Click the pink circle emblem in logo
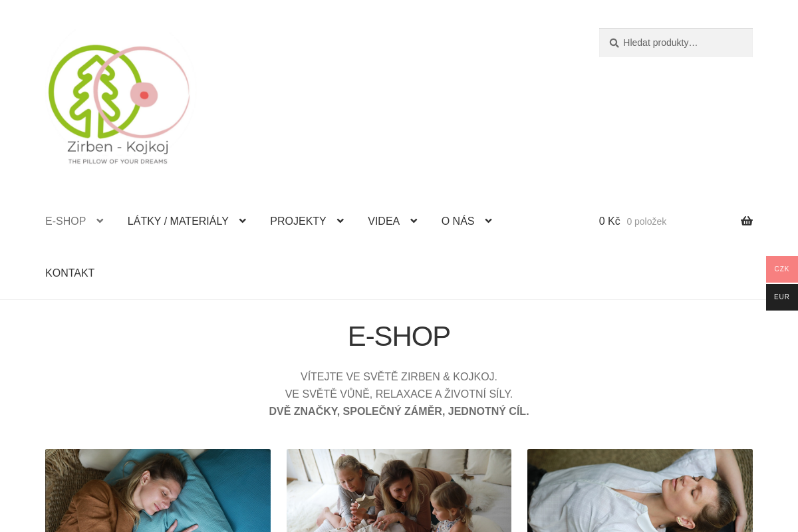The image size is (798, 532). click(142, 92)
